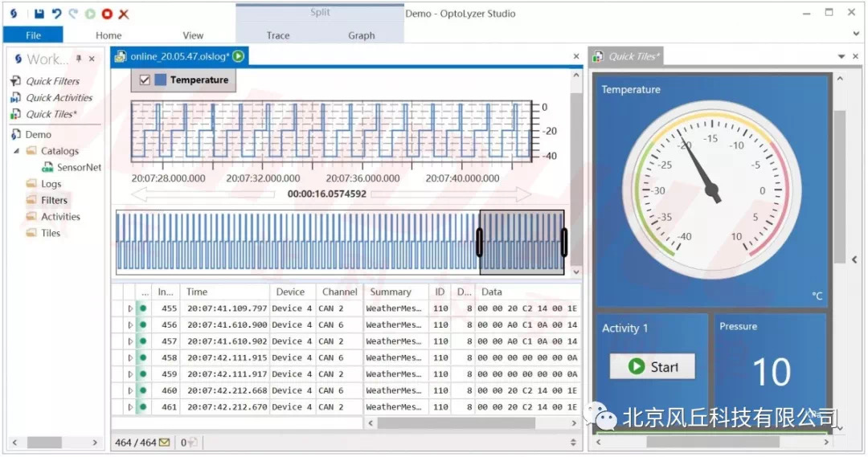Click the green play icon on olslog tab
The height and width of the screenshot is (457, 868).
(239, 56)
